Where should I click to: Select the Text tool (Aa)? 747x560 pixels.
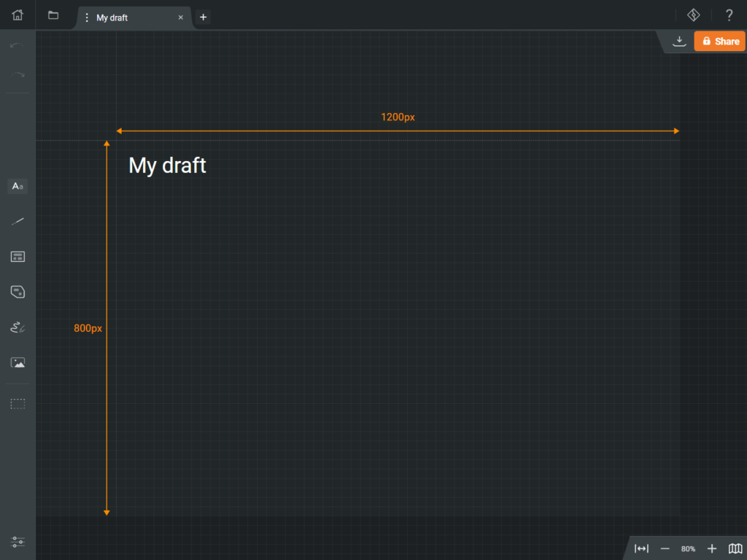18,186
